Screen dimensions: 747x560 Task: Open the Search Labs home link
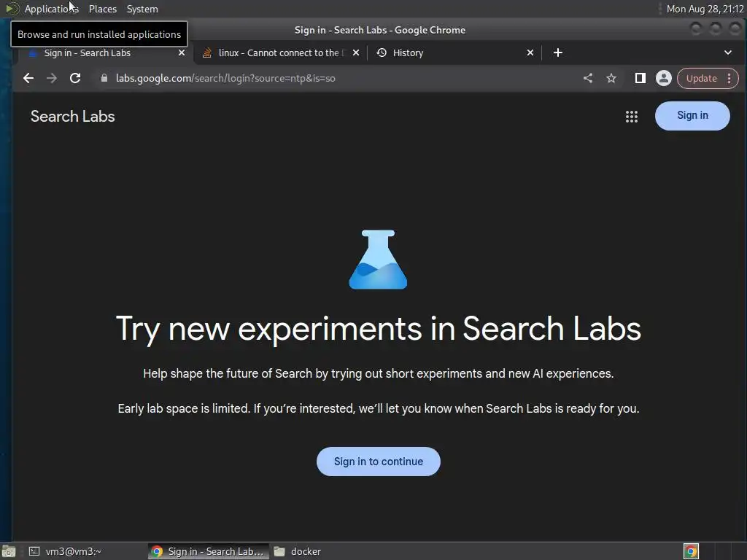click(x=72, y=116)
